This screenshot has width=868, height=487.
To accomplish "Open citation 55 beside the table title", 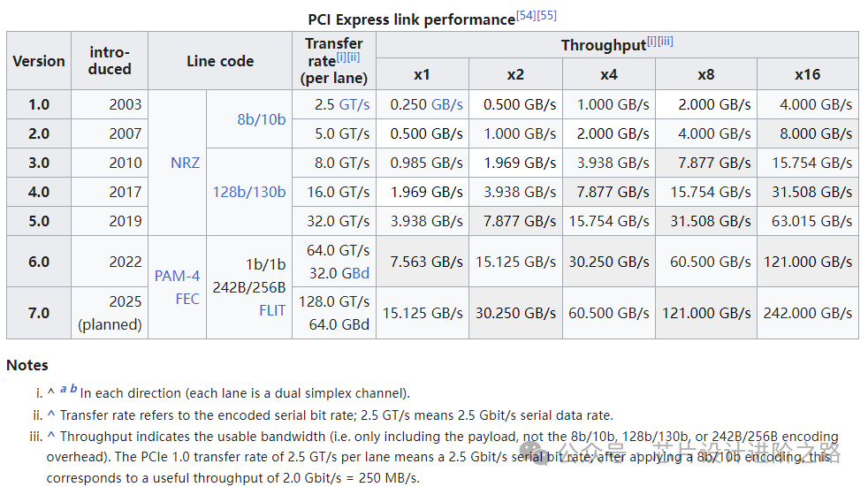I will (x=547, y=16).
